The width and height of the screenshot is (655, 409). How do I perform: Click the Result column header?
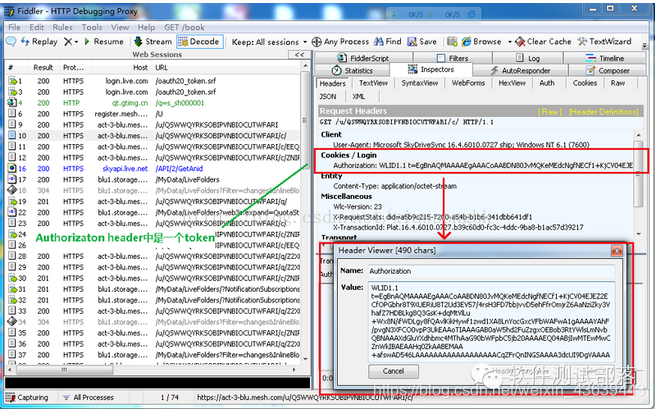tap(43, 67)
